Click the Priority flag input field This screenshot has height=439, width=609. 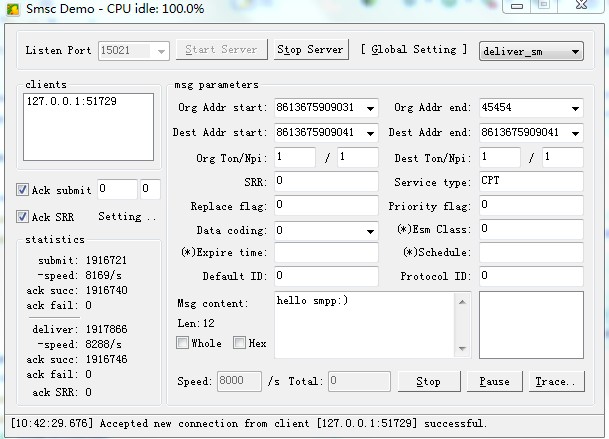[531, 205]
